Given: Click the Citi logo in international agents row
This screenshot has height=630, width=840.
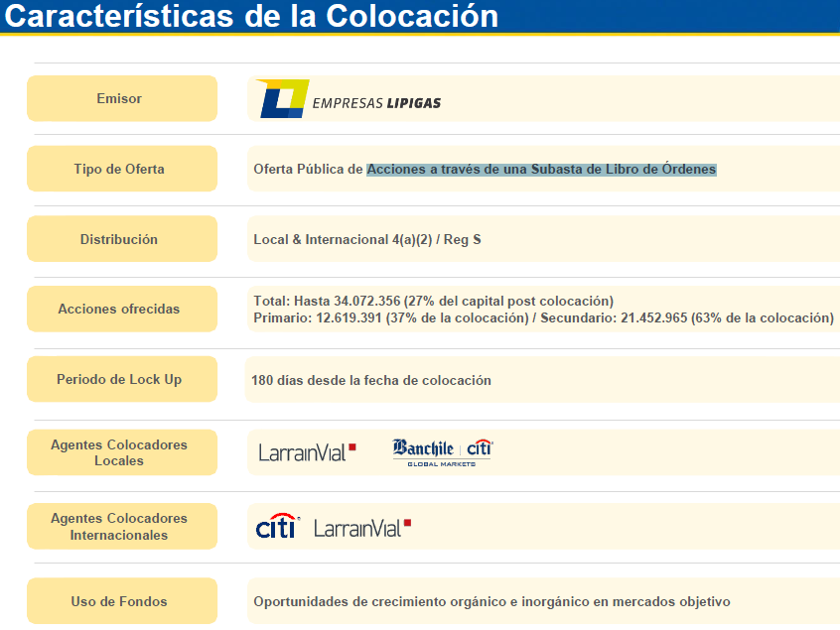Looking at the screenshot, I should click(x=277, y=527).
